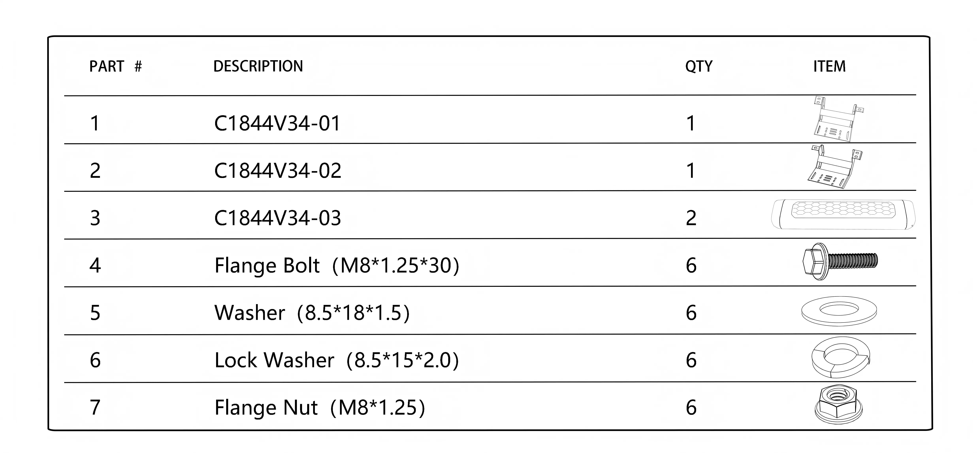Click the flange bolt illustration
The image size is (980, 453).
pos(840,262)
